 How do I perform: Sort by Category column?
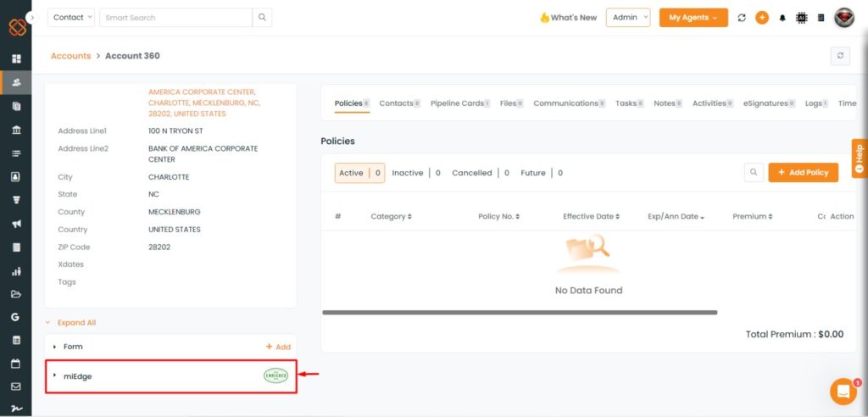coord(391,216)
